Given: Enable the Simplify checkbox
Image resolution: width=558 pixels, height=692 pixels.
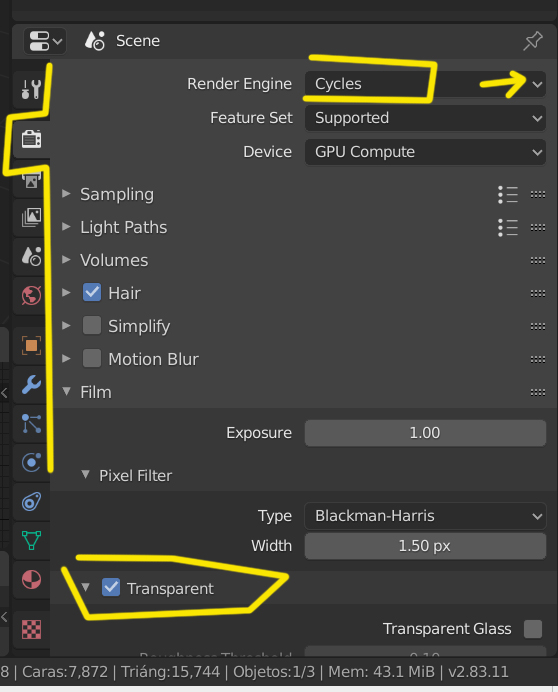Looking at the screenshot, I should tap(92, 326).
